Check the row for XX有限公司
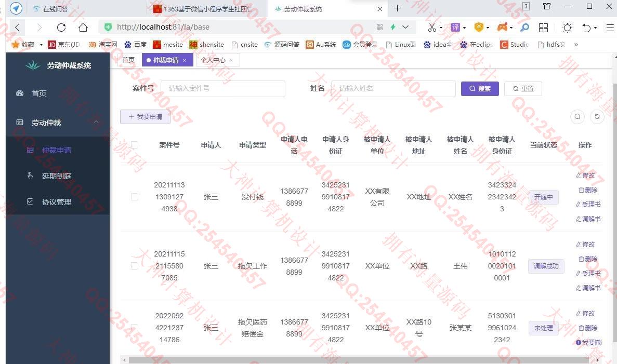This screenshot has height=364, width=617. (135, 197)
